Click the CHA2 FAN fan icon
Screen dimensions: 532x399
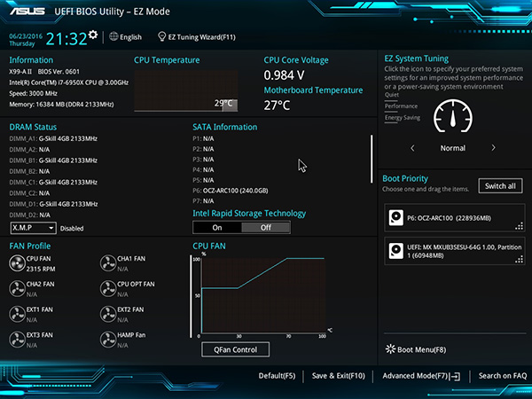click(x=17, y=289)
